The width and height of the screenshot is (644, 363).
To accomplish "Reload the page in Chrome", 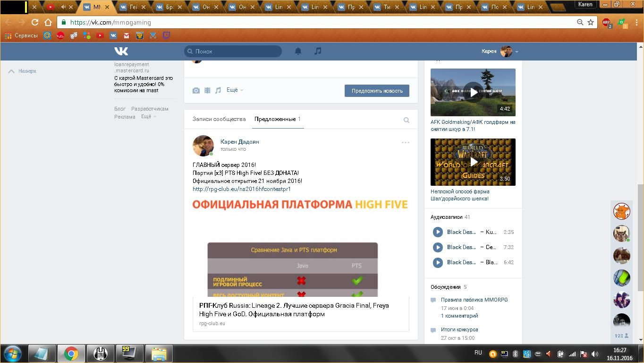I will pyautogui.click(x=34, y=22).
